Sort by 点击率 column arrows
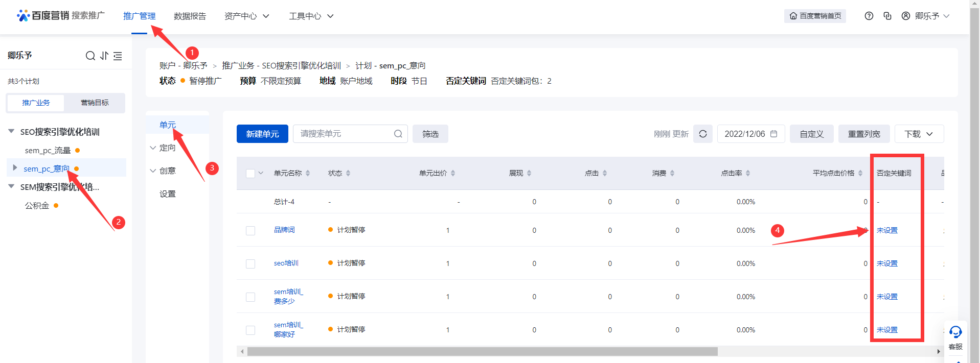The height and width of the screenshot is (363, 980). coord(748,173)
